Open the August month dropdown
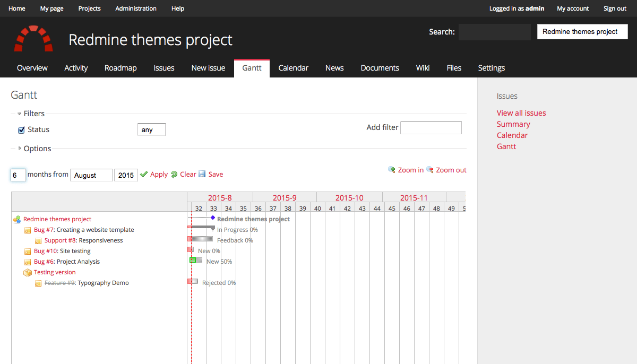This screenshot has height=364, width=637. tap(91, 175)
